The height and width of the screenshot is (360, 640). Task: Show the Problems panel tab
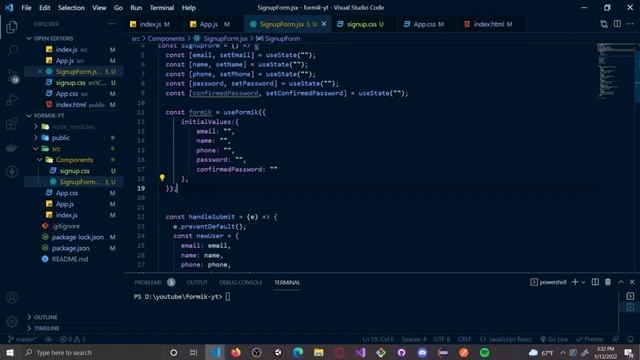point(154,282)
